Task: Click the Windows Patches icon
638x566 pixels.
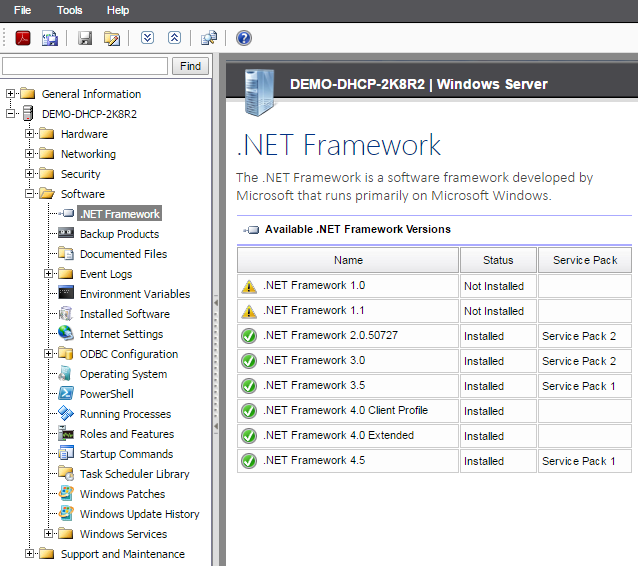Action: (x=66, y=493)
